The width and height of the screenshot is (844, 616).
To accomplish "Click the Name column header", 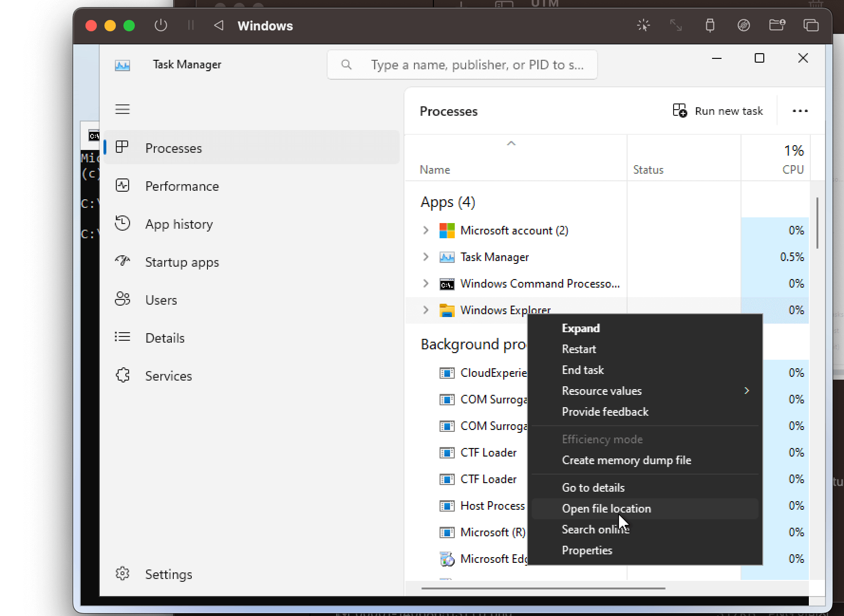I will 516,159.
